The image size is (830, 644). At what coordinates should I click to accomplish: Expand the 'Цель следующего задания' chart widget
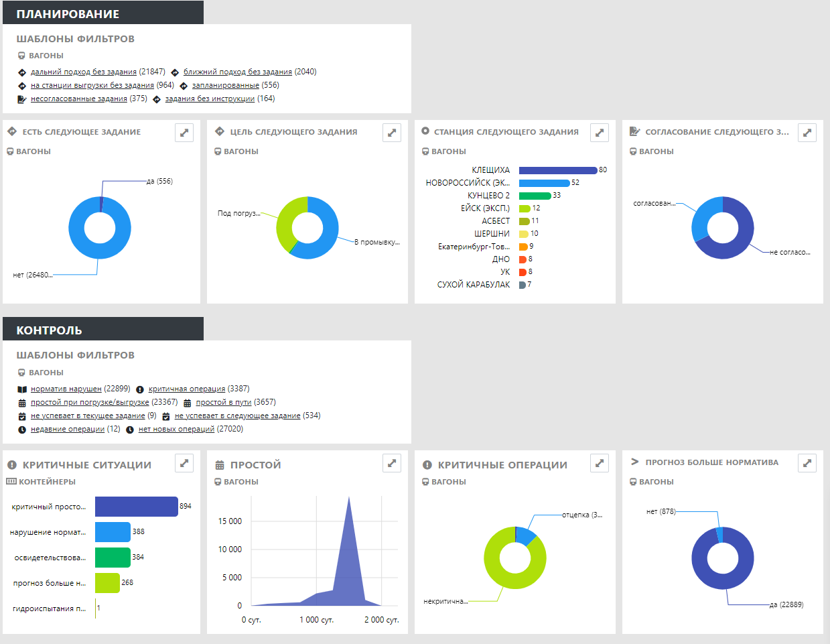pyautogui.click(x=392, y=133)
